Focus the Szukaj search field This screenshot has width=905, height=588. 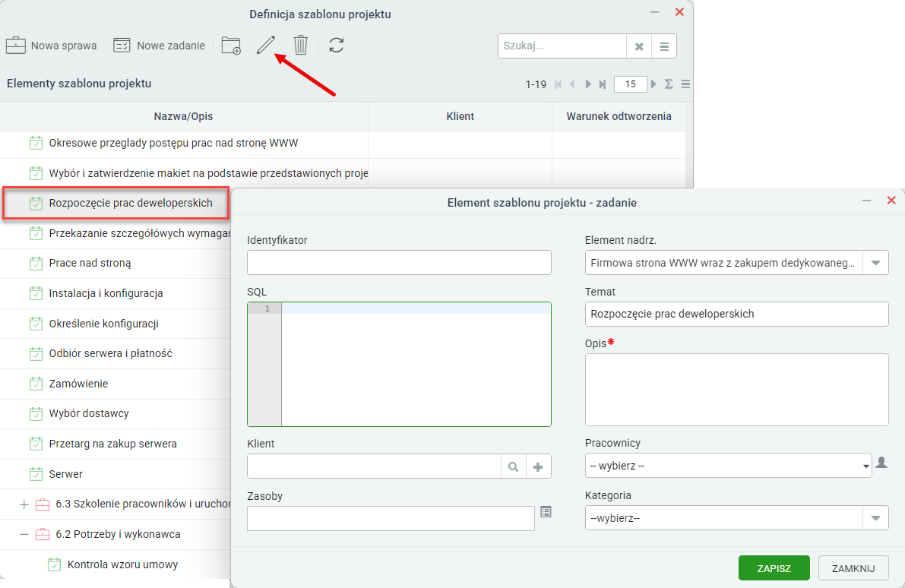(x=562, y=46)
